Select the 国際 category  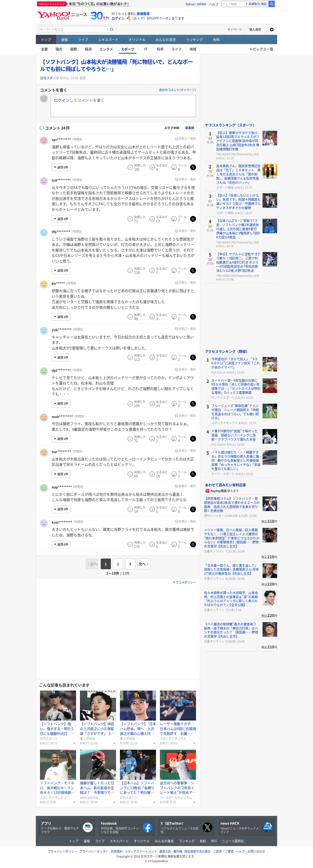click(74, 49)
